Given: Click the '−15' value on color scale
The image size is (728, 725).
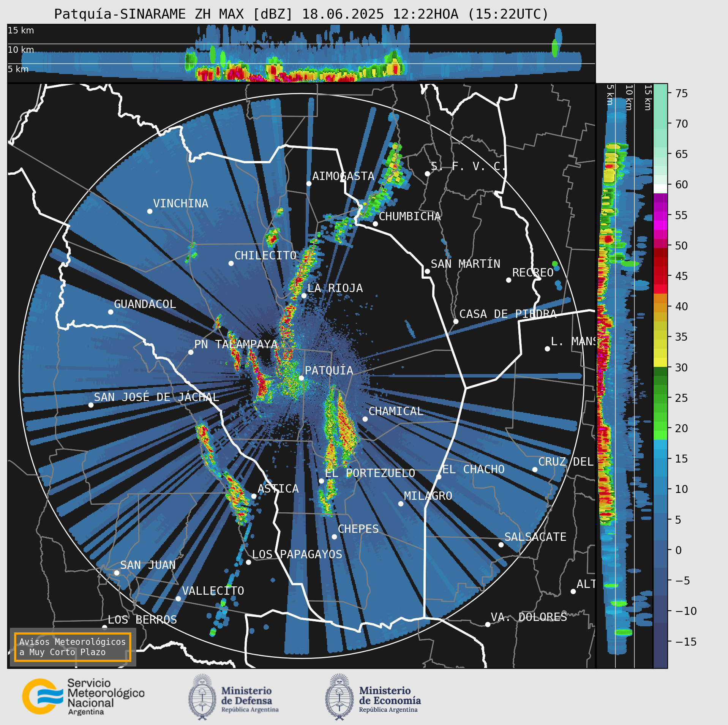Looking at the screenshot, I should coord(686,642).
